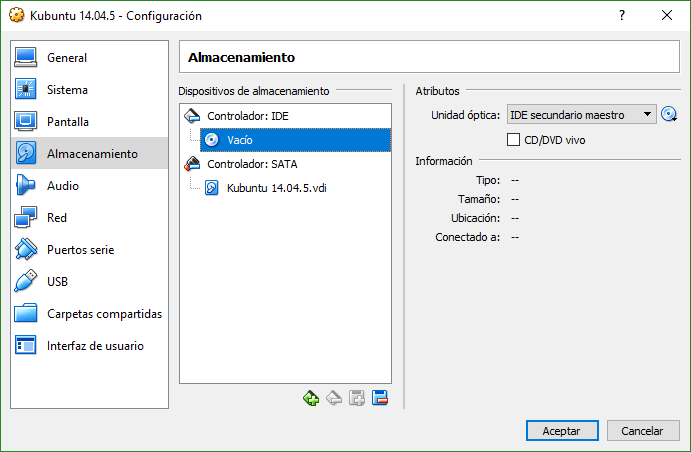Enable the CD/DVD vivo checkbox
The height and width of the screenshot is (452, 691).
click(514, 140)
